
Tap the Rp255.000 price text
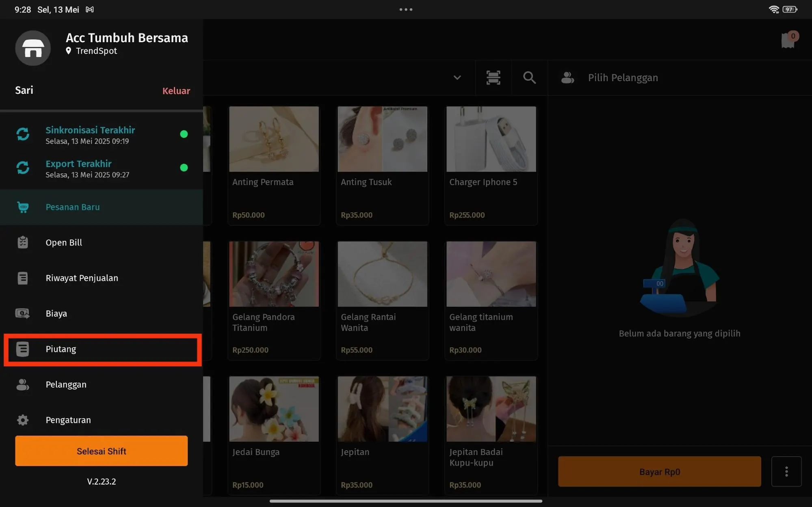(x=467, y=215)
